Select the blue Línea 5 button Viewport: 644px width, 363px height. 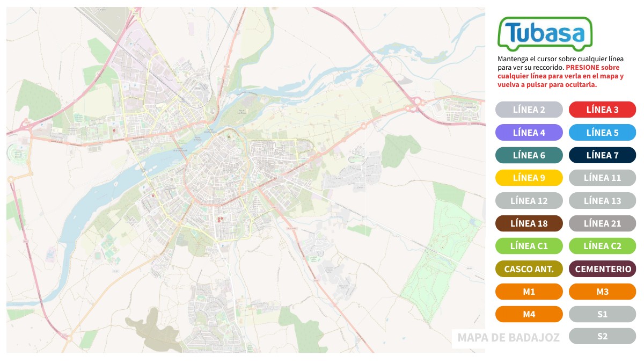602,133
